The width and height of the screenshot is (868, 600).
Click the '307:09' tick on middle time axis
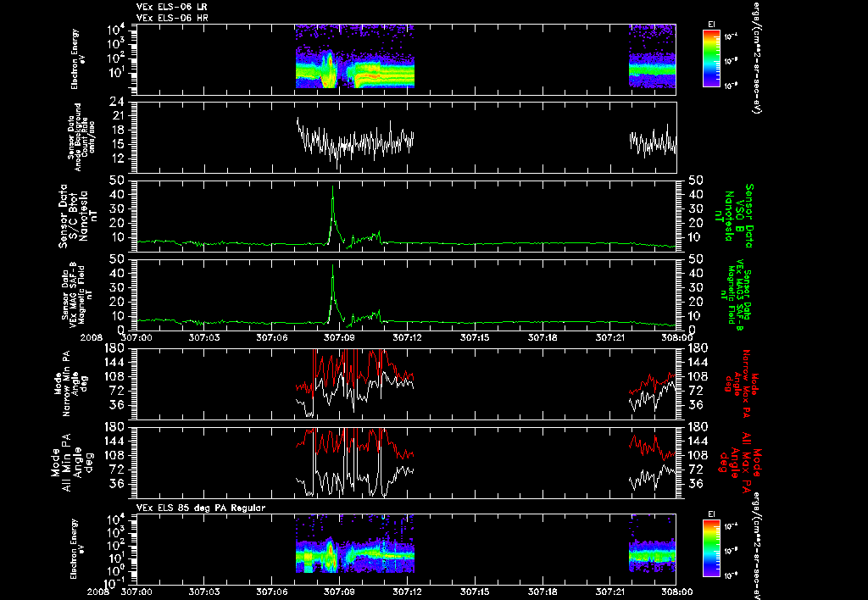pyautogui.click(x=339, y=337)
